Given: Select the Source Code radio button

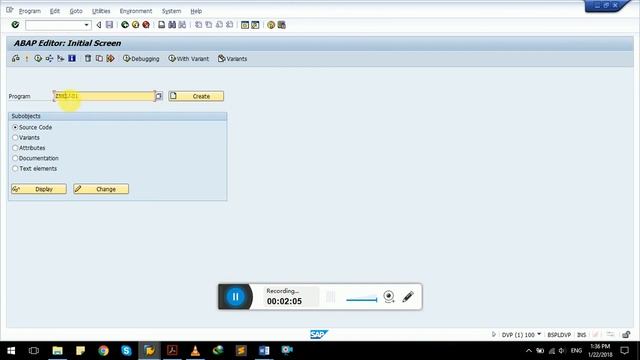Looking at the screenshot, I should click(x=15, y=127).
